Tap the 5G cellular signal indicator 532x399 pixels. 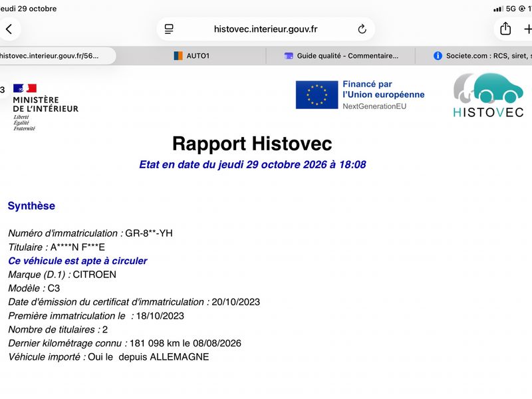pyautogui.click(x=505, y=9)
